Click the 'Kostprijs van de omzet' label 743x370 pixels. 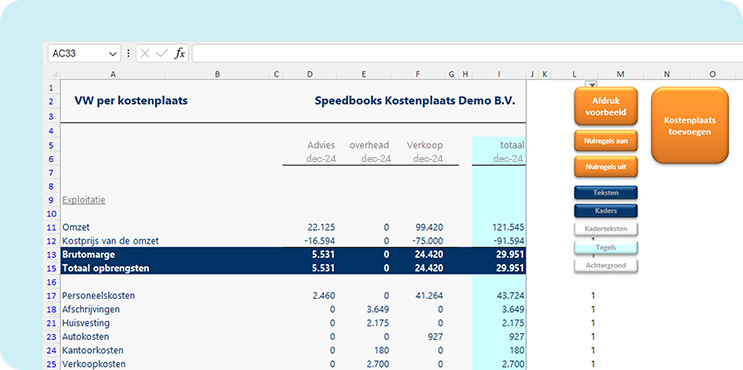point(110,241)
